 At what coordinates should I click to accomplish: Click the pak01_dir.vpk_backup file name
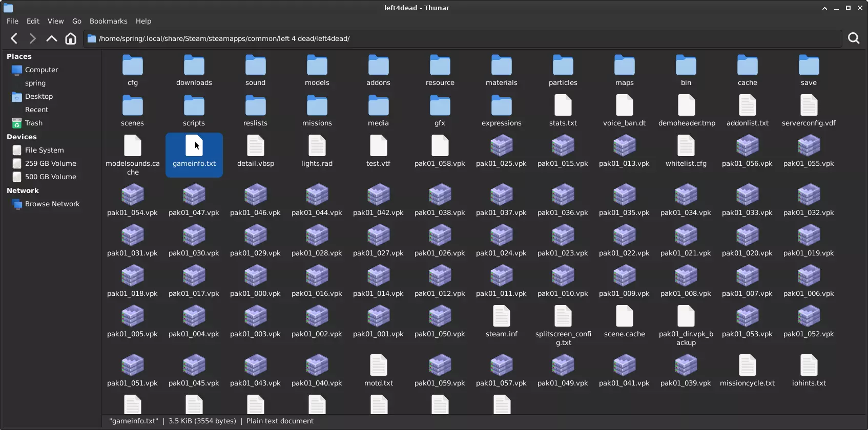pos(686,338)
